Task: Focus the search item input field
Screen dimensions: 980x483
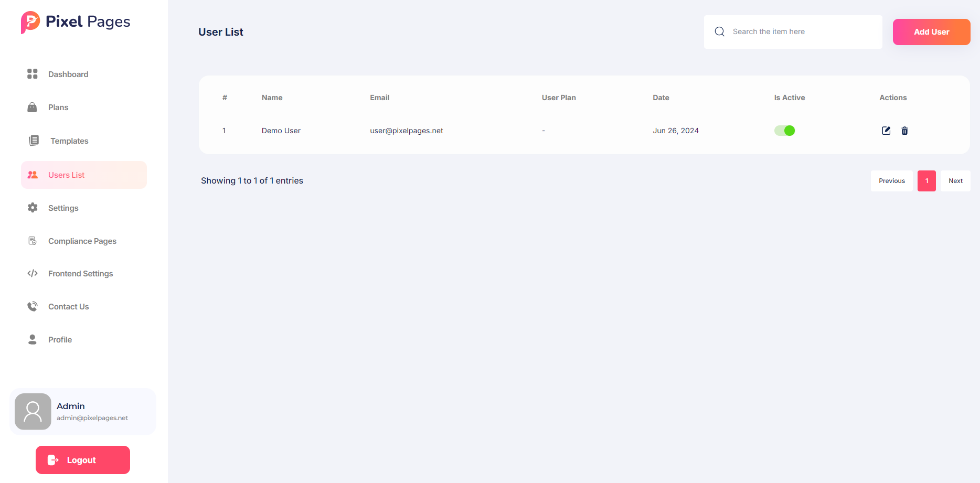Action: pos(793,32)
